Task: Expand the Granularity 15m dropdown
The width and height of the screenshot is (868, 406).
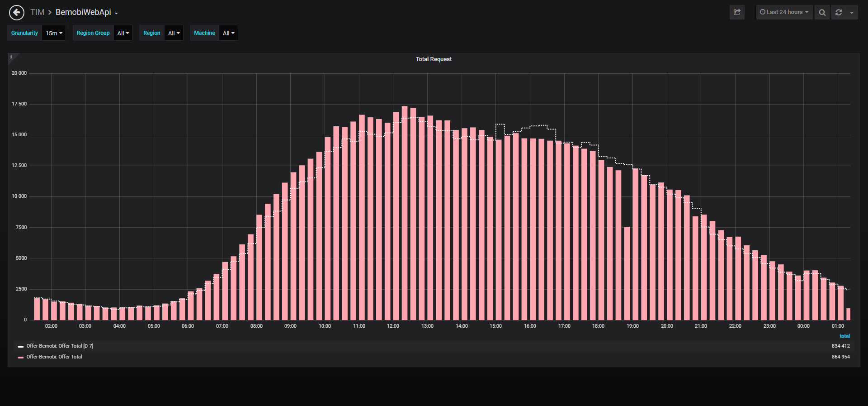Action: click(x=54, y=33)
